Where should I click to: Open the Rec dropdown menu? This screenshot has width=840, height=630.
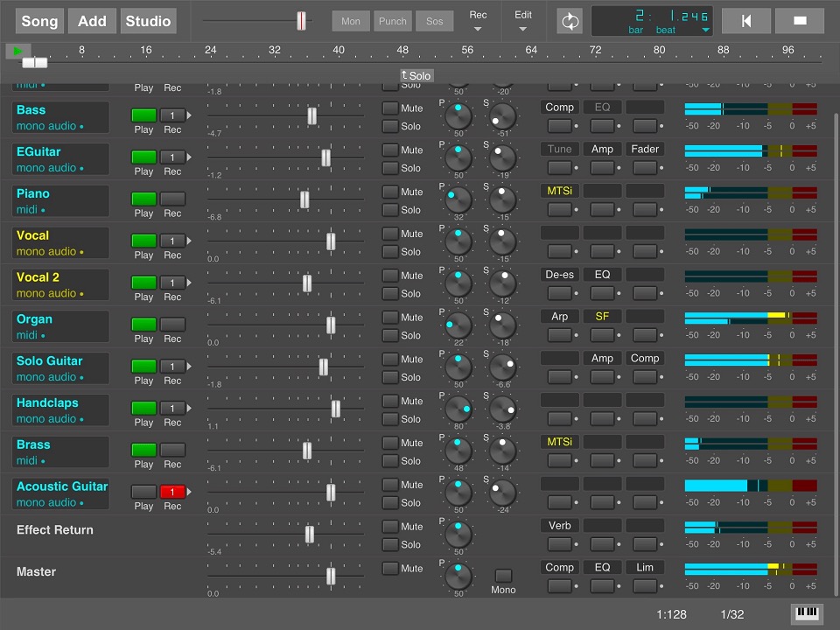[478, 21]
